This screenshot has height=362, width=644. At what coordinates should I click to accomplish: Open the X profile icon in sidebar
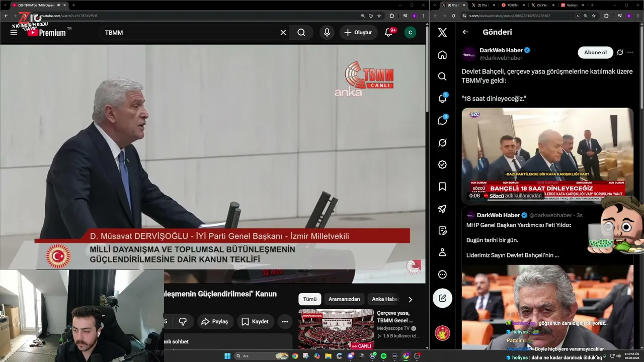pyautogui.click(x=442, y=252)
